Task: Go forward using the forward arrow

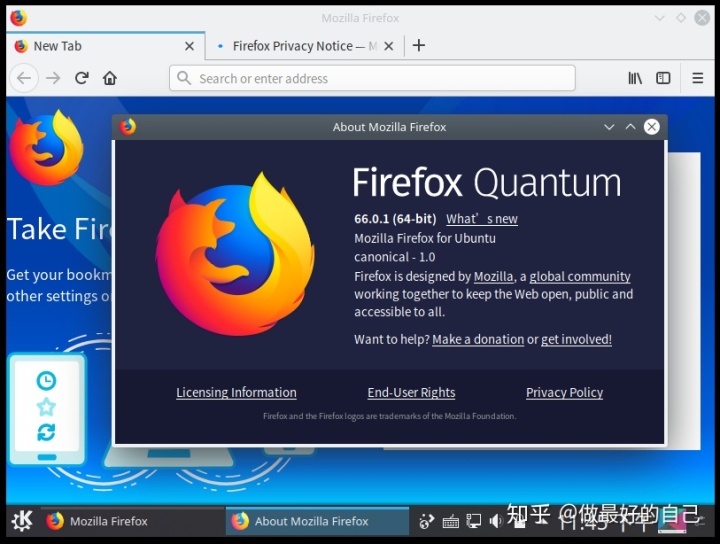Action: tap(53, 78)
